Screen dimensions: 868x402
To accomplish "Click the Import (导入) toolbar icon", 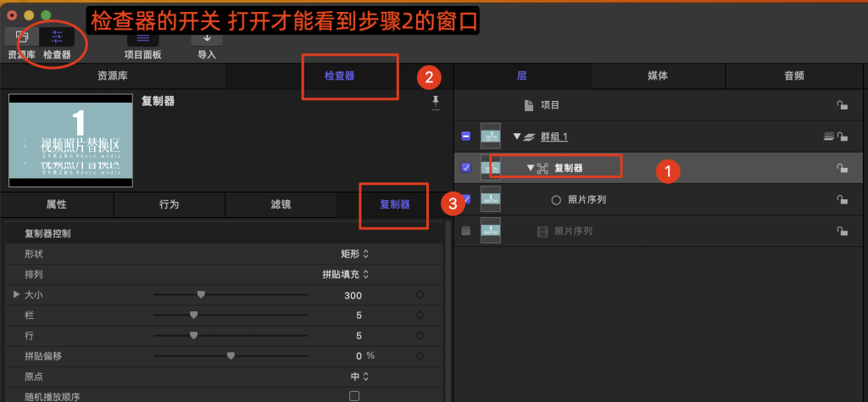I will point(207,37).
